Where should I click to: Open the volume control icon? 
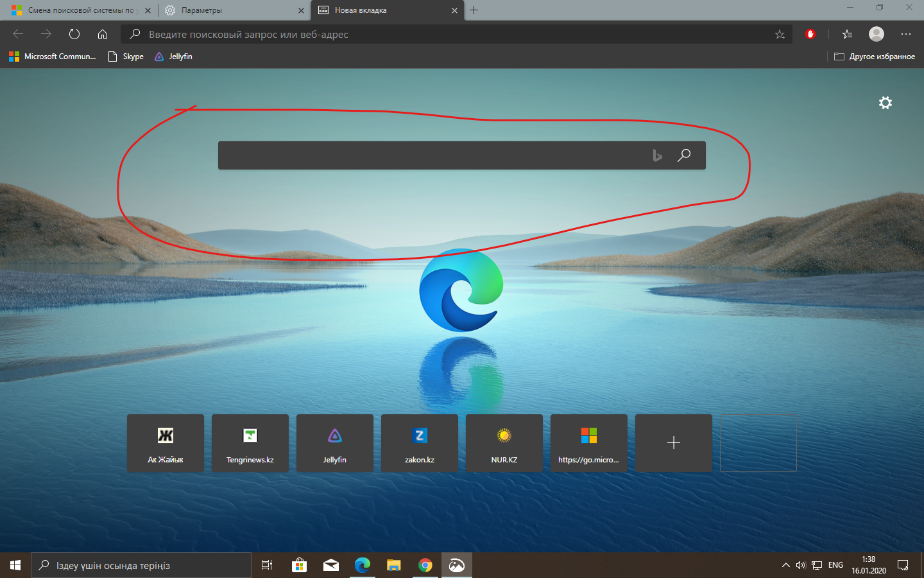tap(801, 565)
